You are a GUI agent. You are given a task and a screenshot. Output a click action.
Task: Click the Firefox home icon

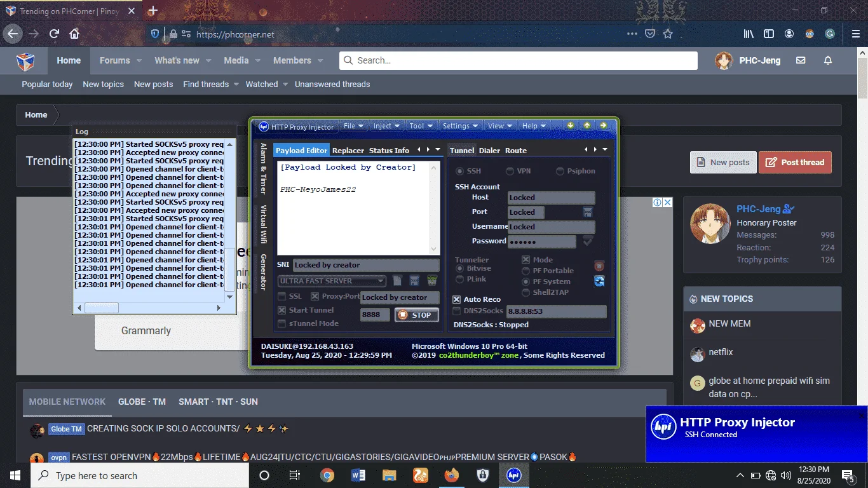click(74, 34)
